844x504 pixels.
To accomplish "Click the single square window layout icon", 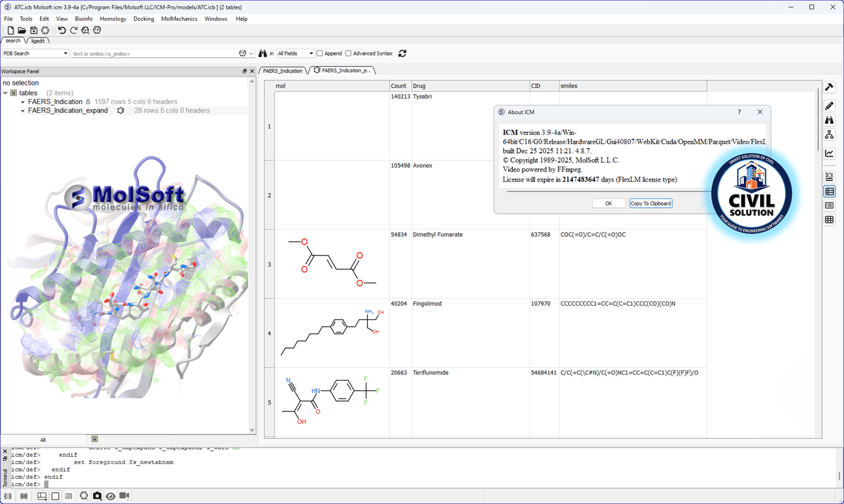I will pos(55,496).
